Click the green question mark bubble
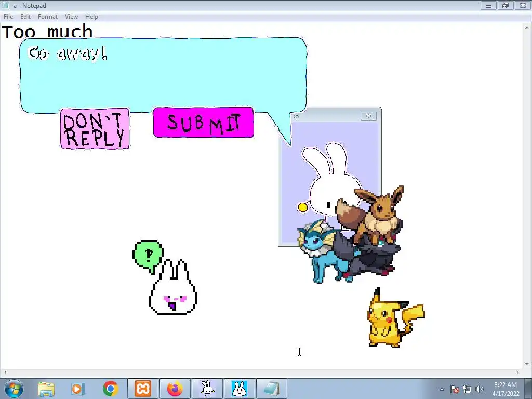Viewport: 532px width, 399px height. pos(148,255)
